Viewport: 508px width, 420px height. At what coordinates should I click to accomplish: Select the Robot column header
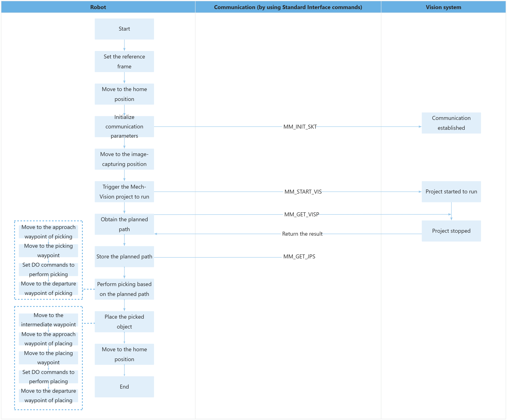99,6
